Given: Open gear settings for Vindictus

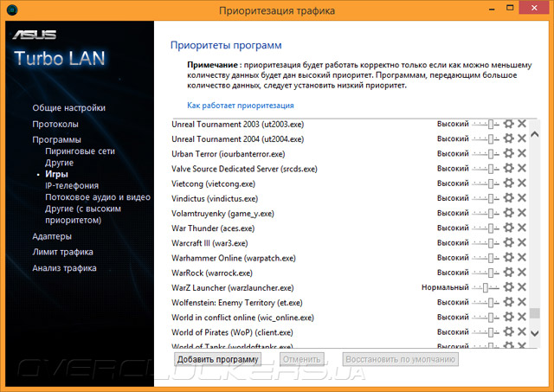Looking at the screenshot, I should (508, 198).
